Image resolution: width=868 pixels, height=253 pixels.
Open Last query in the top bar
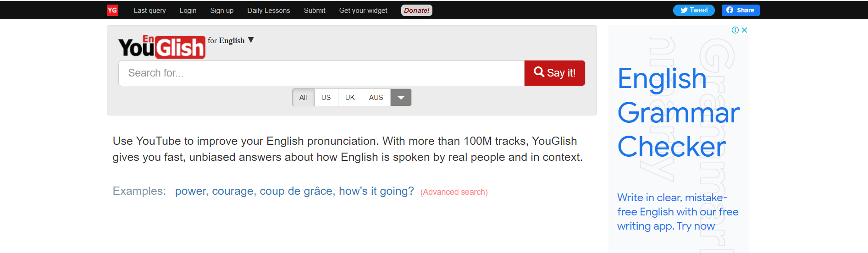(149, 10)
